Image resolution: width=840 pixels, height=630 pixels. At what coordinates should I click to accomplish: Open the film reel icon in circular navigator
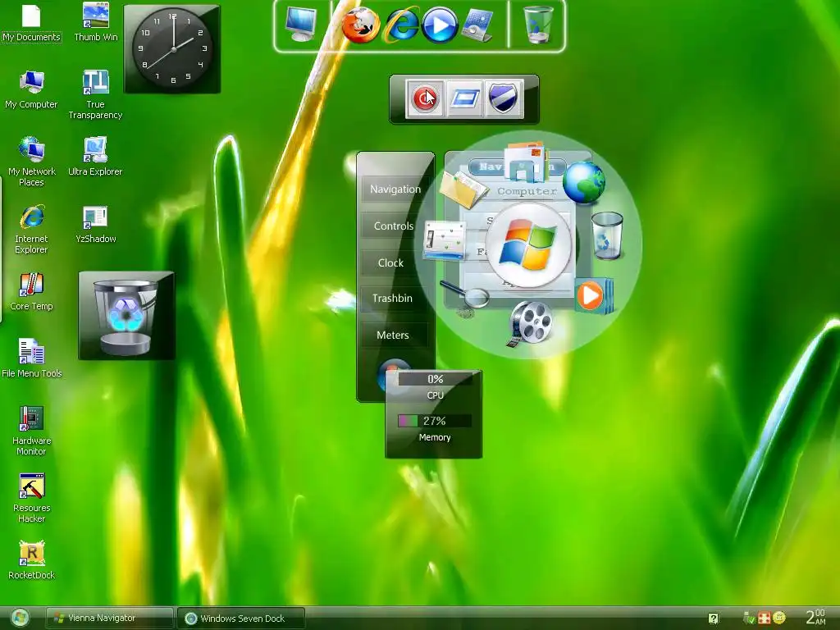[x=529, y=323]
